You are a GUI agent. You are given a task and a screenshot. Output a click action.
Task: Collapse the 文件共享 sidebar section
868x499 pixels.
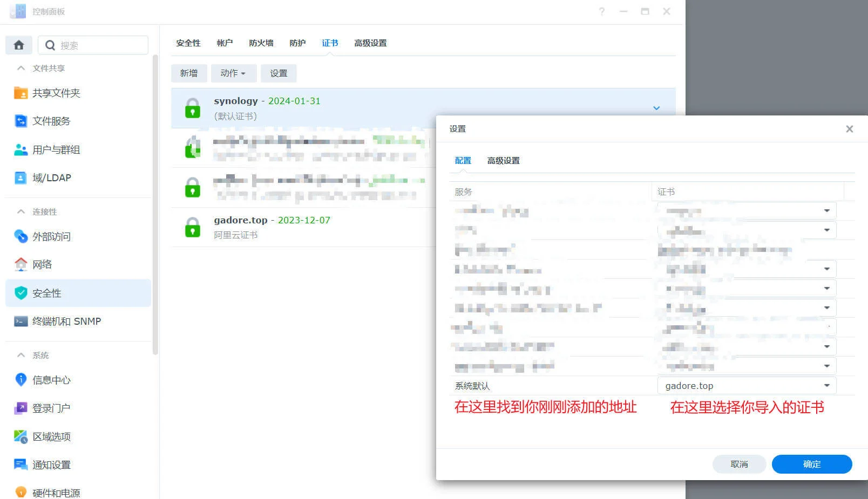21,69
